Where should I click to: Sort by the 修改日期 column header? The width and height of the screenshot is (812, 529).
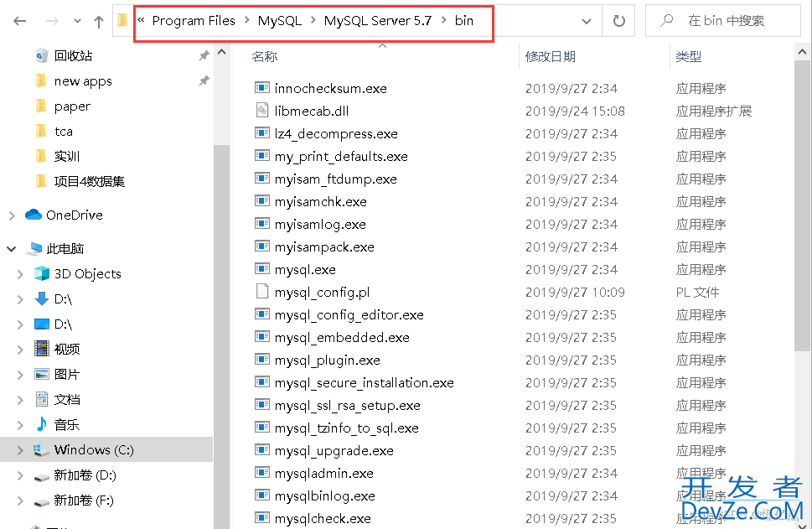(x=550, y=56)
